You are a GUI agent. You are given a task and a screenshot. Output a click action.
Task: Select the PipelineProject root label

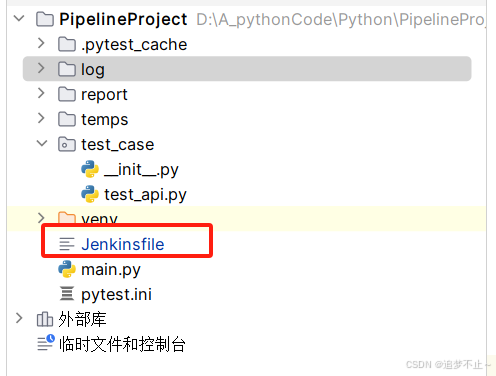tap(123, 19)
